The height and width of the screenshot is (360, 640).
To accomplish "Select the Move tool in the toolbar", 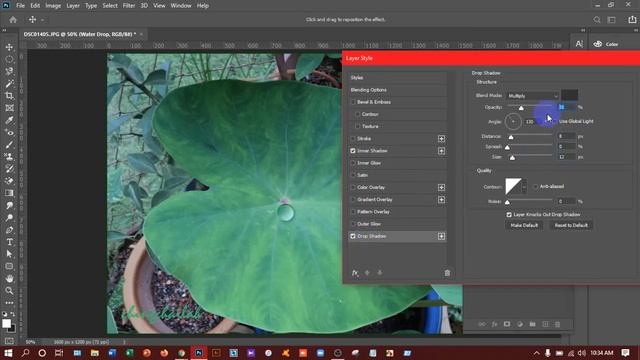I will pos(9,47).
